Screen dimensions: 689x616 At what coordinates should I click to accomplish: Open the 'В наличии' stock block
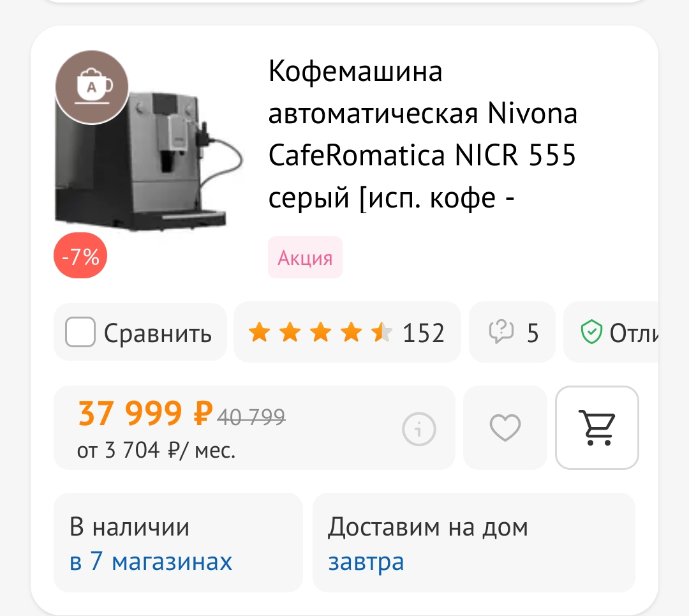click(178, 543)
